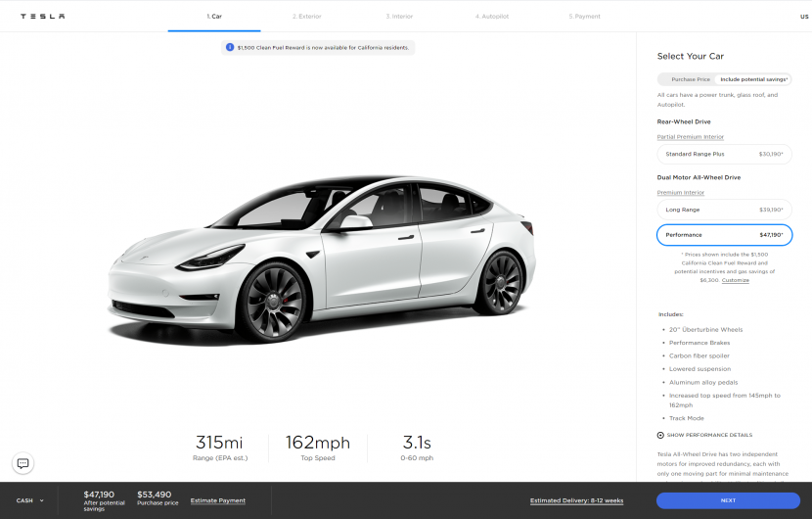Go to the 2. Exterior tab
The image size is (812, 519).
[306, 16]
